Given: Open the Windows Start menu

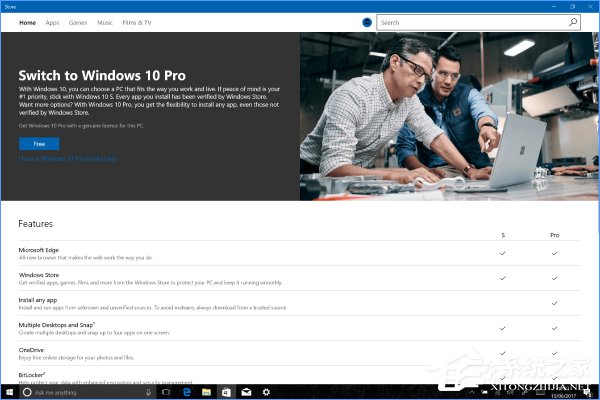Looking at the screenshot, I should [8, 392].
